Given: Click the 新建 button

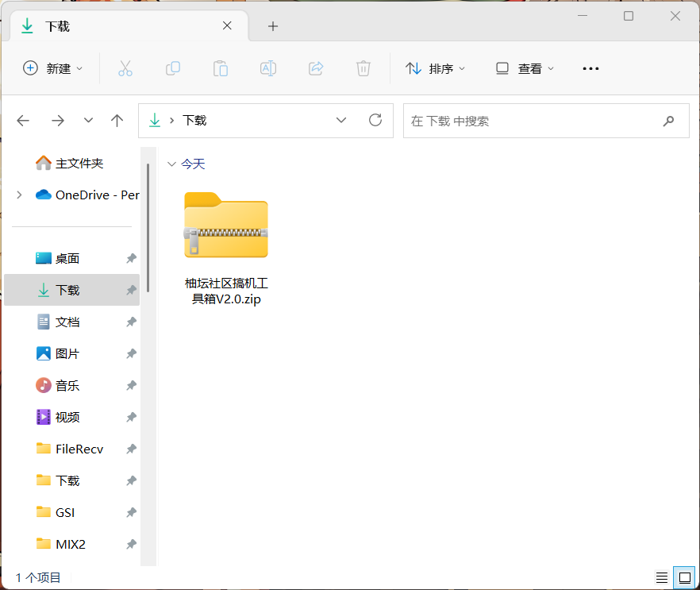Looking at the screenshot, I should 52,68.
